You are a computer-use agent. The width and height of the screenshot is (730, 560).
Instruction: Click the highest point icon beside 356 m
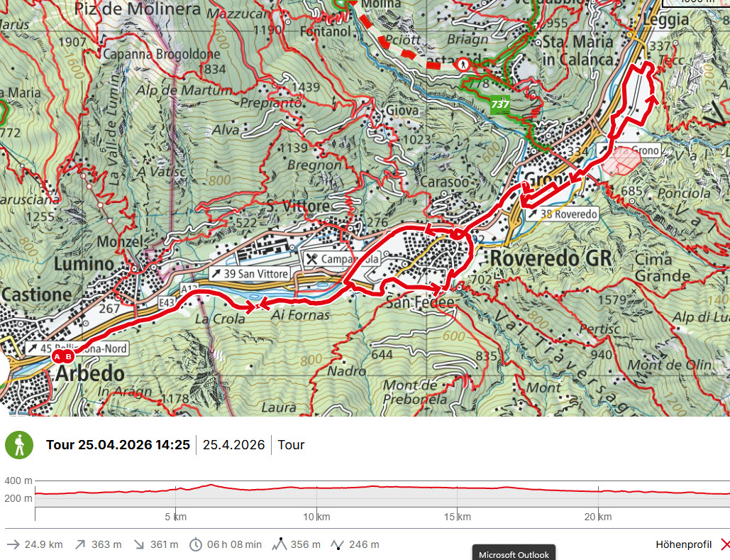pos(278,544)
